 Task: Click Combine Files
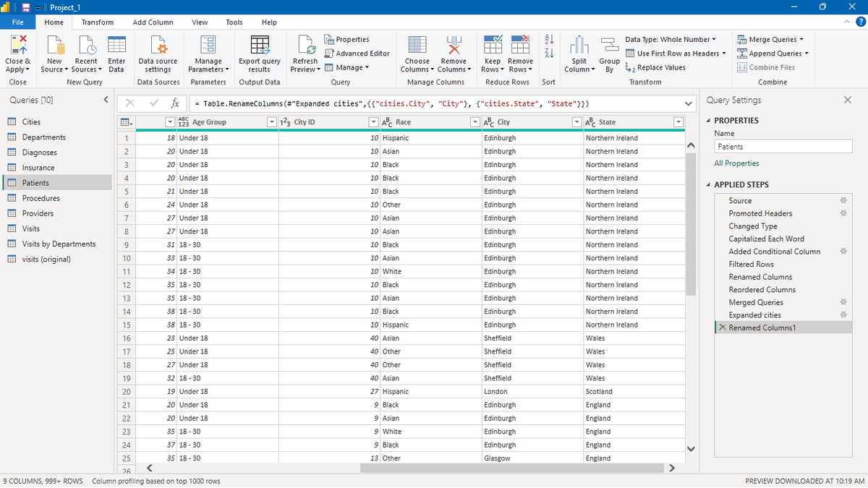(x=766, y=67)
